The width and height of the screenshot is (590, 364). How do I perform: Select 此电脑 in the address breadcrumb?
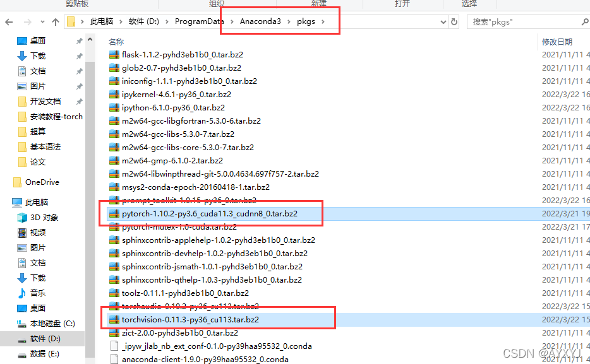(x=102, y=21)
